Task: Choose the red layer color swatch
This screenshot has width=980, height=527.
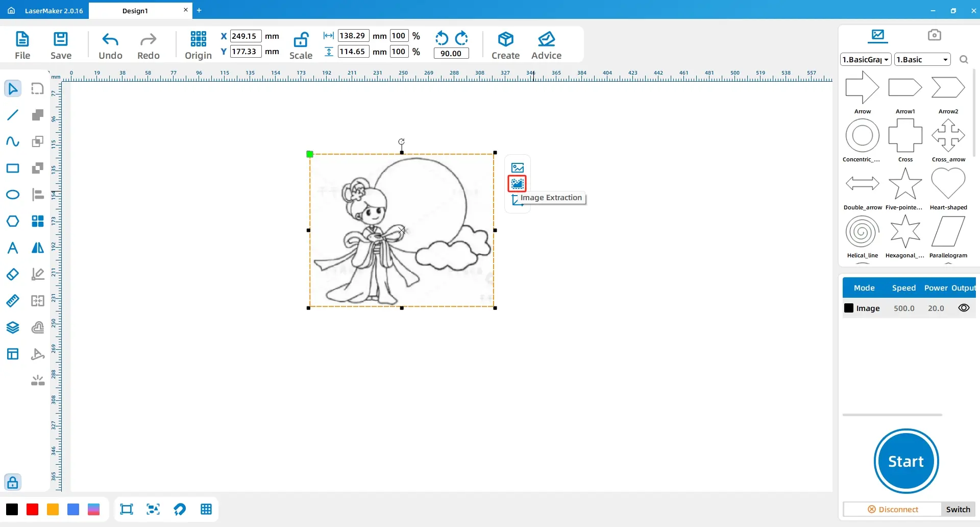Action: [32, 509]
